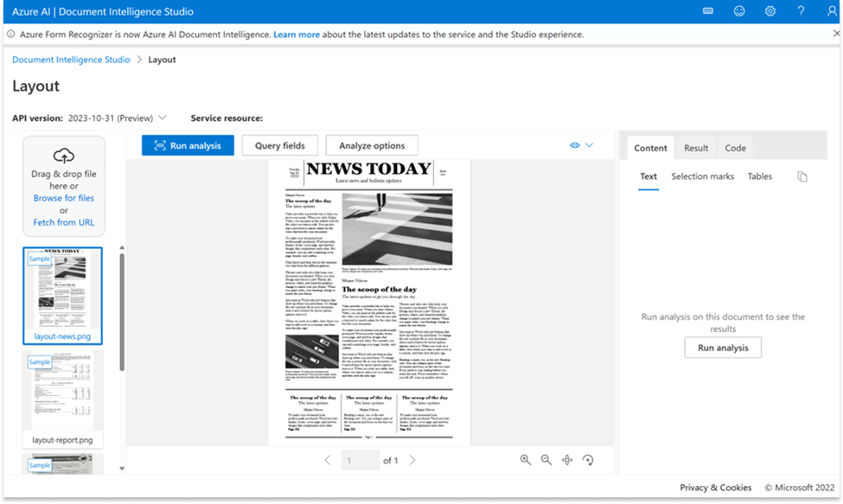This screenshot has height=504, width=843.
Task: Select the Tables sub-tab
Action: coord(760,176)
